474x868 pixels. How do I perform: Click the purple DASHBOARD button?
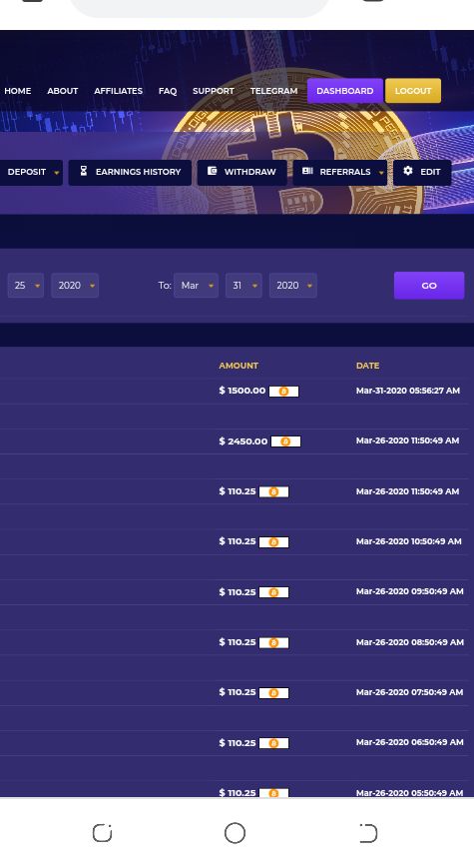click(345, 91)
